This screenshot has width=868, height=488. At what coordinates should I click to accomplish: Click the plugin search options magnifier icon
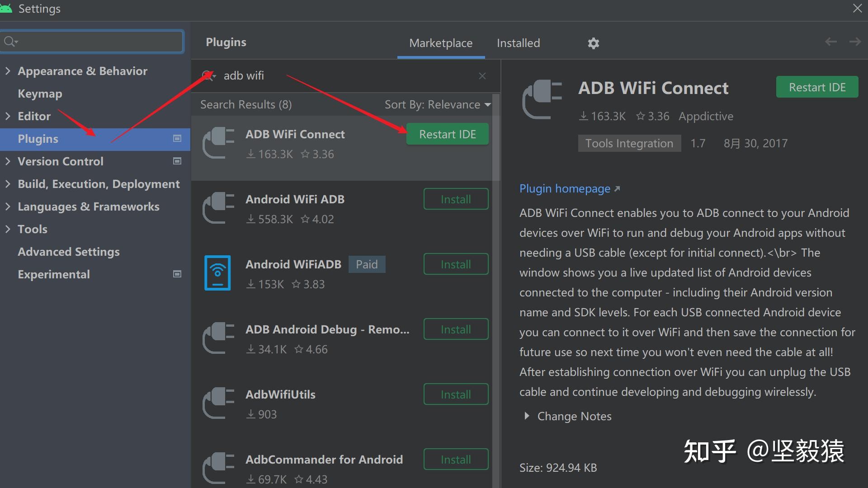pos(208,75)
